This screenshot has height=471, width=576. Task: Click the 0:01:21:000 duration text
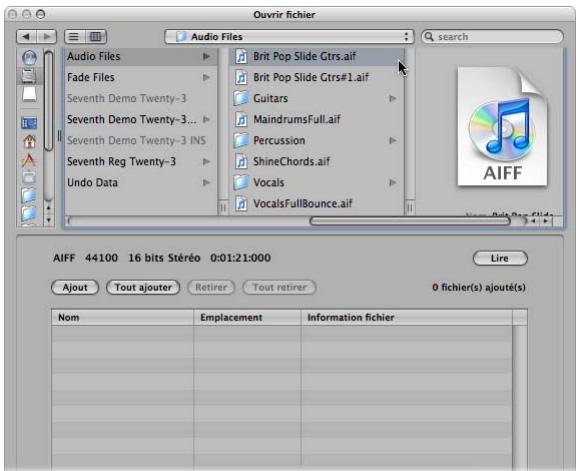241,258
